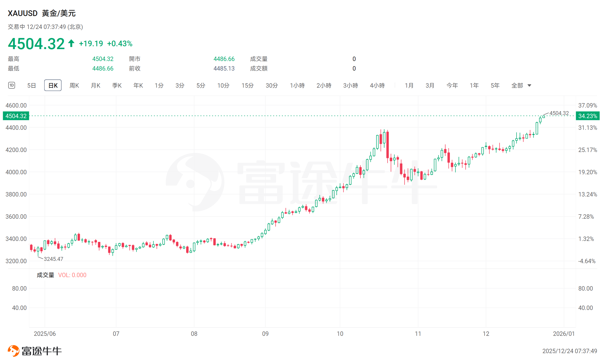Choose the 年K yearly chart
The width and height of the screenshot is (605, 364).
[x=138, y=85]
